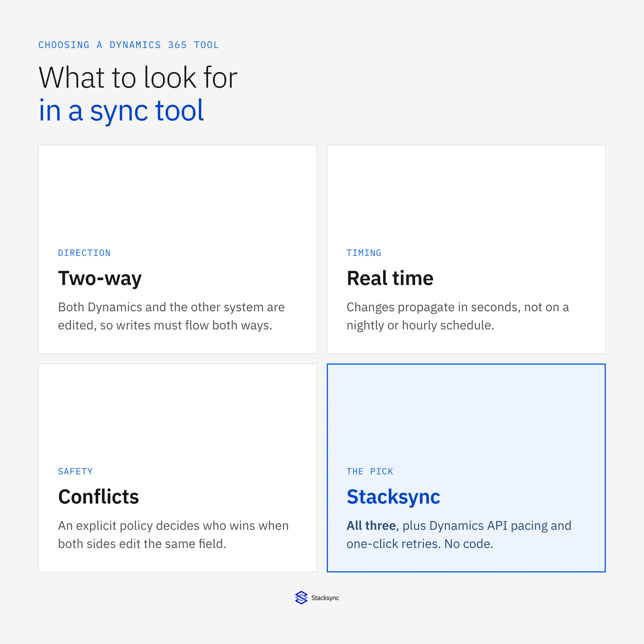Click the 'Changes propagate in seconds' description
644x644 pixels.
point(458,316)
